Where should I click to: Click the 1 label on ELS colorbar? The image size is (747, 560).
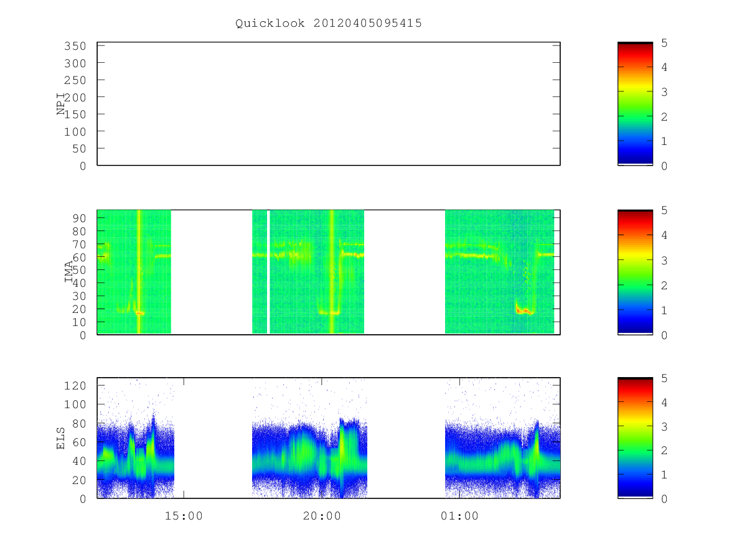pos(664,475)
